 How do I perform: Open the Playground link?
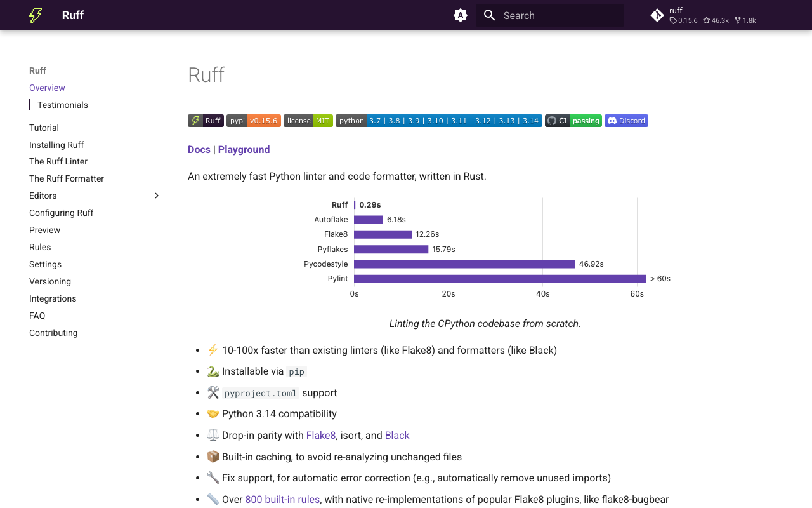click(x=244, y=149)
